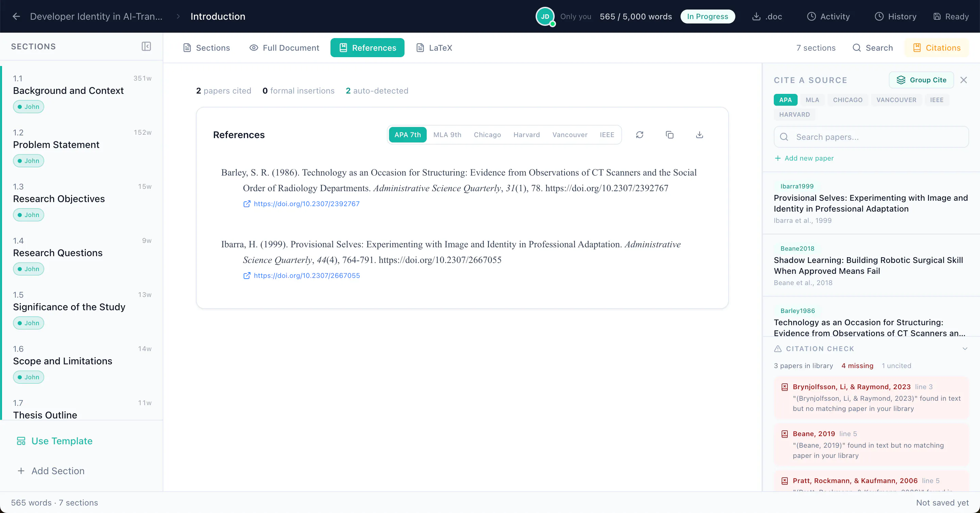Select the Beane2018 Shadow Learning paper
Screen dimensions: 980x513
(871, 265)
